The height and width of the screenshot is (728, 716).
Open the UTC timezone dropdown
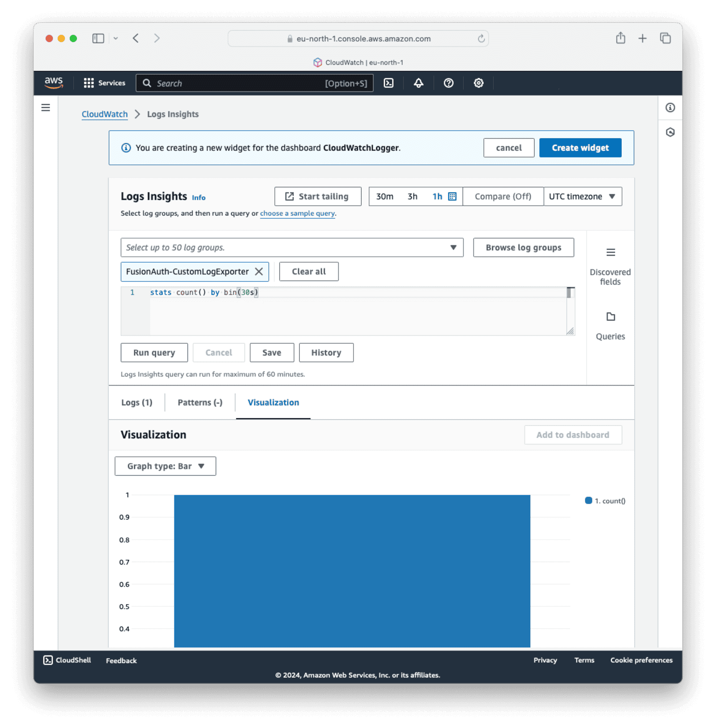coord(582,196)
